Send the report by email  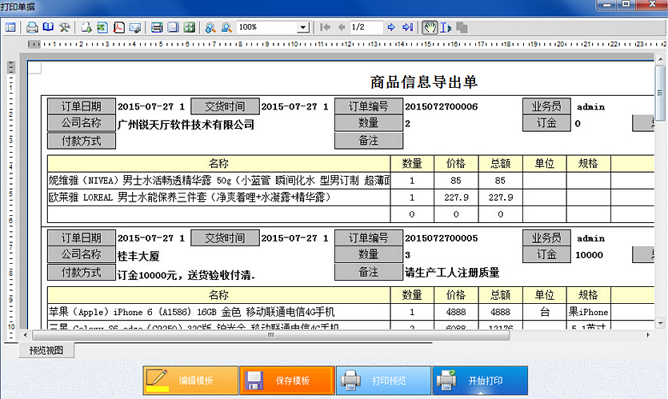click(135, 28)
